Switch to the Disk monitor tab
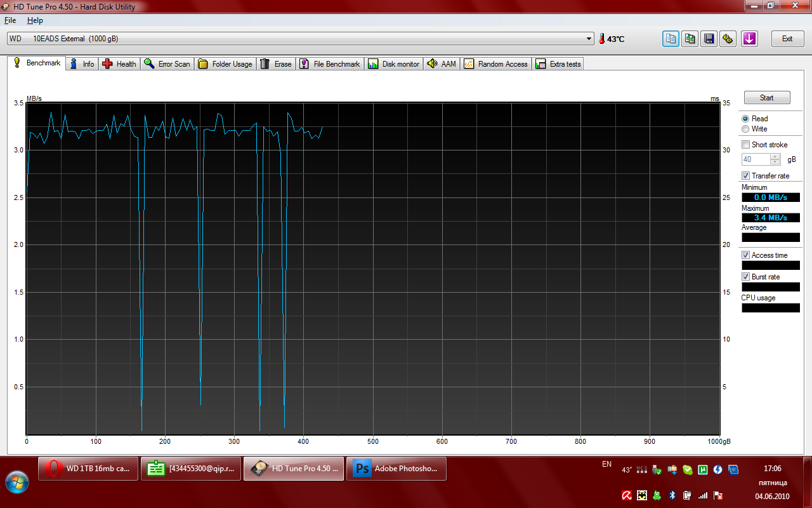Screen dimensions: 812x508 (394, 64)
